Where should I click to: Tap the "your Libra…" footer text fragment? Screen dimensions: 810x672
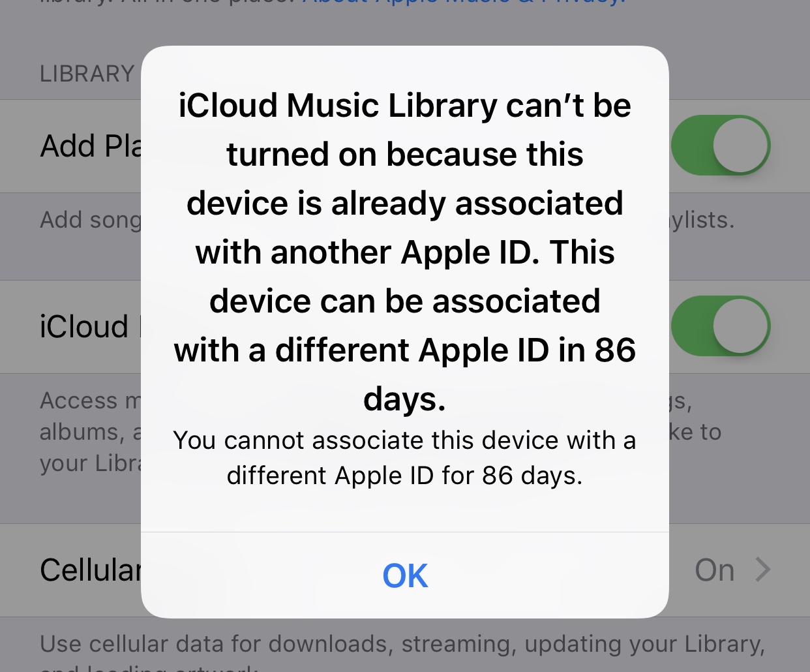pyautogui.click(x=91, y=463)
